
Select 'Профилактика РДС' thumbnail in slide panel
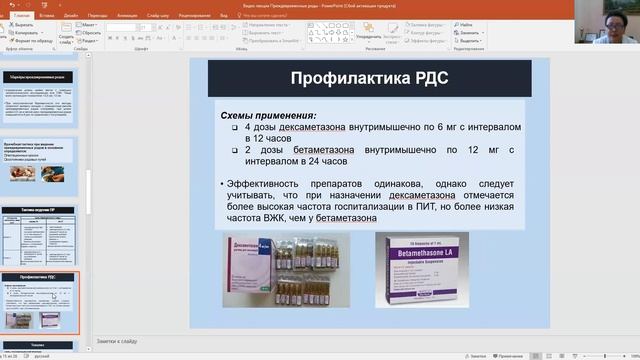(38, 303)
